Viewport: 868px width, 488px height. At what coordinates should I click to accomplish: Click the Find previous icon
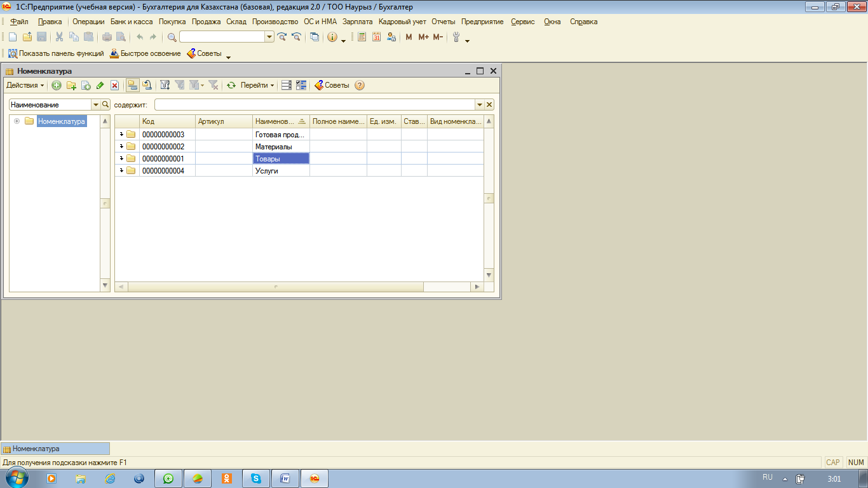pos(296,37)
